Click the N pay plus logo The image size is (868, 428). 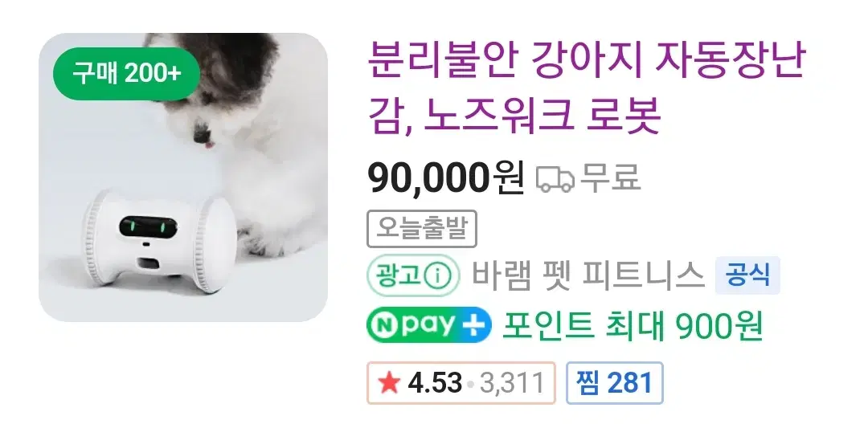tap(429, 324)
